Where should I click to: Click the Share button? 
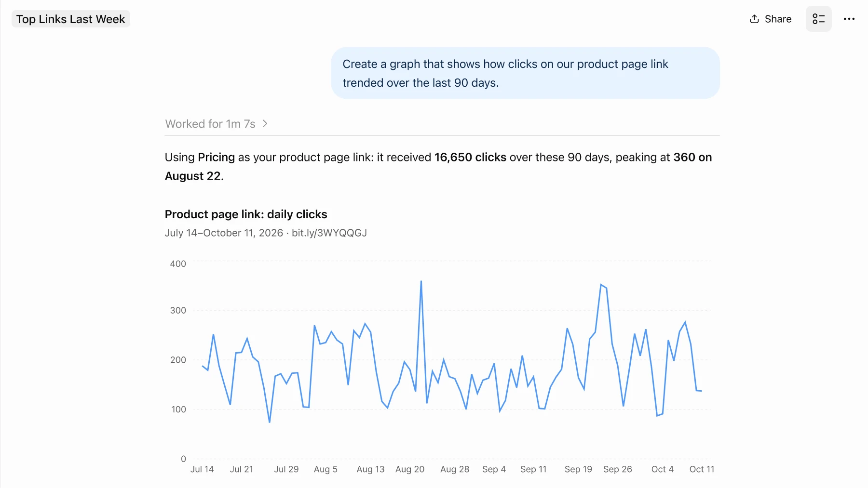coord(771,19)
